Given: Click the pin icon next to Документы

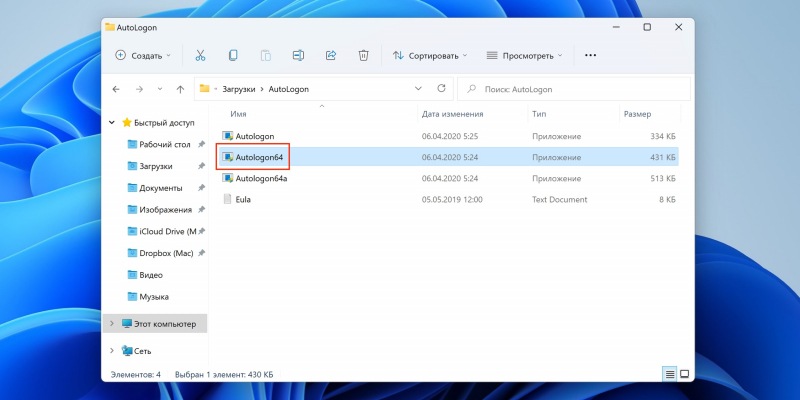Looking at the screenshot, I should click(x=201, y=188).
